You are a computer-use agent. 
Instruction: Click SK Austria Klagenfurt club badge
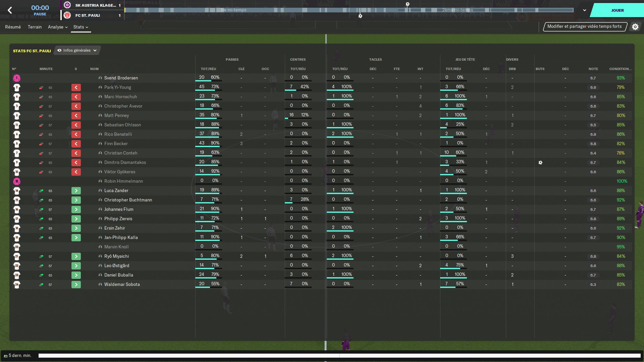[67, 5]
